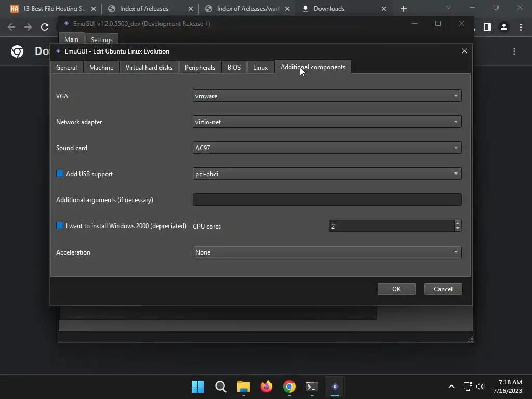The width and height of the screenshot is (532, 399).
Task: Close the Index of /releases browser tab
Action: [191, 9]
